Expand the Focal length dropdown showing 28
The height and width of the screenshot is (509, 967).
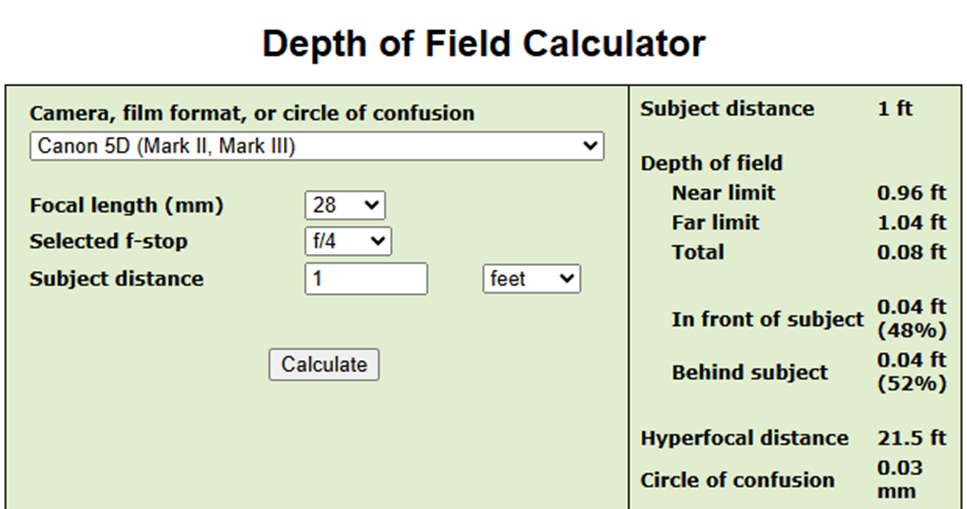tap(344, 206)
